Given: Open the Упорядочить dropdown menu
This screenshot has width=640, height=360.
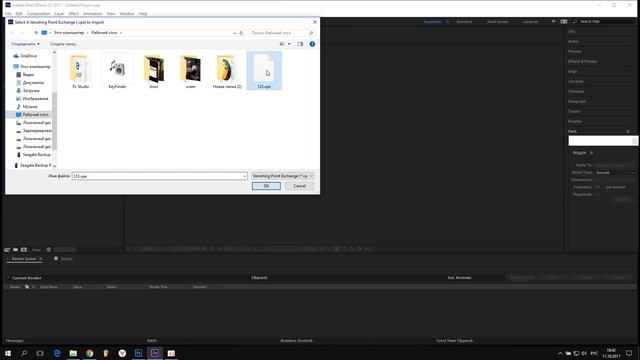Looking at the screenshot, I should tap(25, 44).
